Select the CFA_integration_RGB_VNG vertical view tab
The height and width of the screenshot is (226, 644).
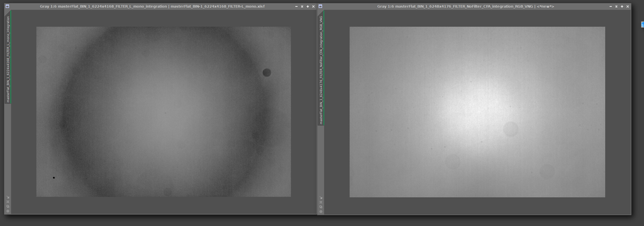pos(321,69)
